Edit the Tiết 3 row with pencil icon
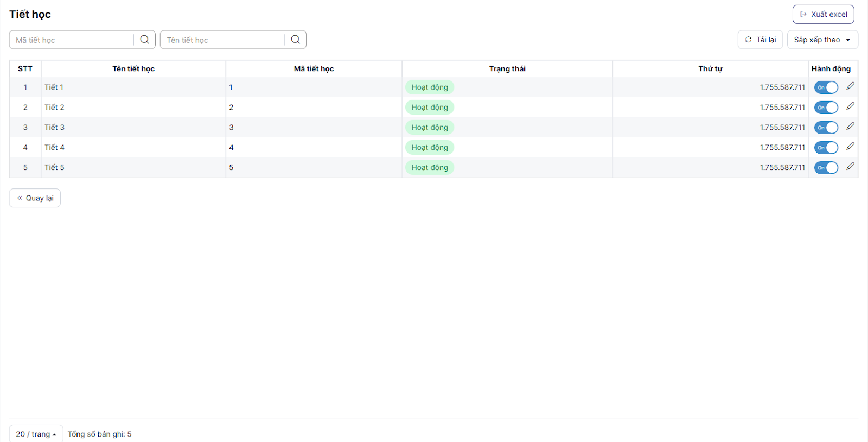868x442 pixels. tap(850, 127)
